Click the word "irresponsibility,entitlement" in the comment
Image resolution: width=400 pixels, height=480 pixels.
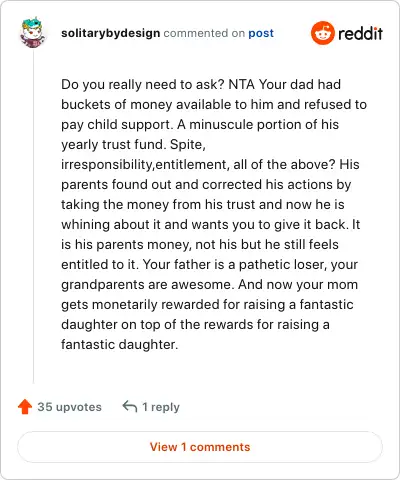[145, 165]
